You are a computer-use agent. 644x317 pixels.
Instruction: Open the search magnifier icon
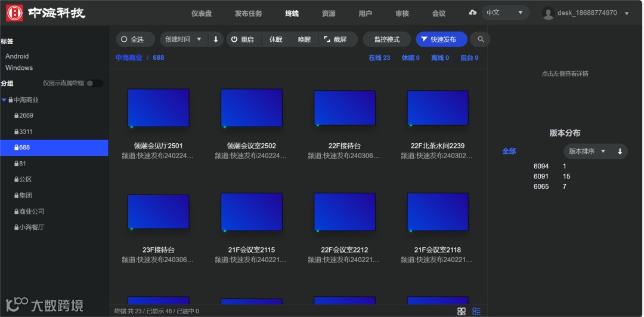pyautogui.click(x=481, y=39)
